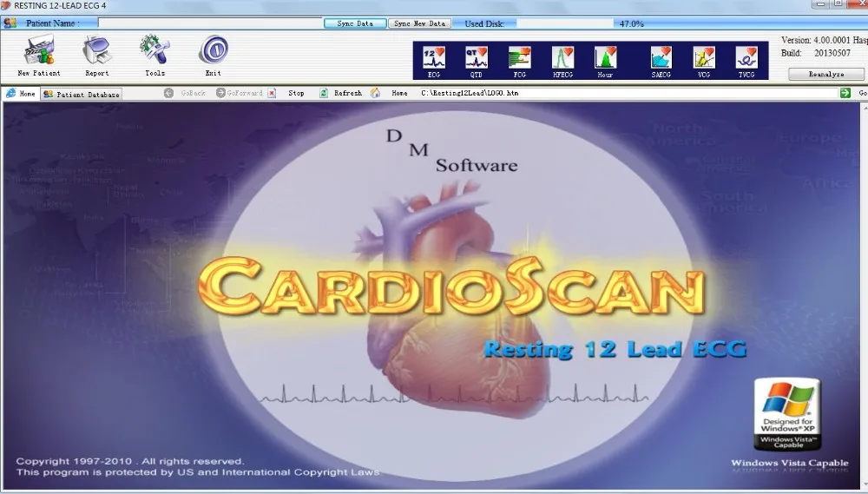Click the patient icon beside Patient Name
The width and height of the screenshot is (868, 494).
[10, 23]
